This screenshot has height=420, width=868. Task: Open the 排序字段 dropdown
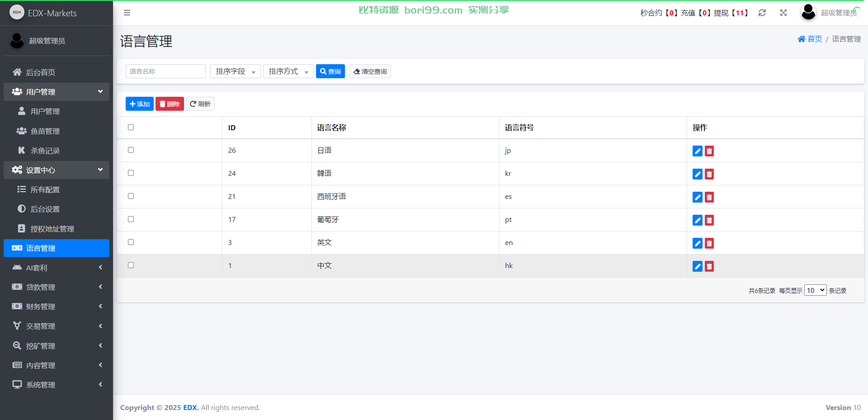pos(236,71)
